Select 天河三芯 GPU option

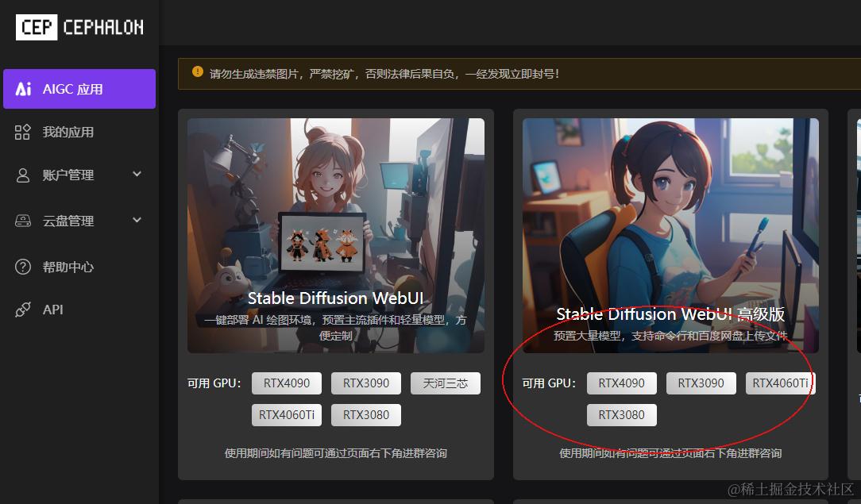446,383
